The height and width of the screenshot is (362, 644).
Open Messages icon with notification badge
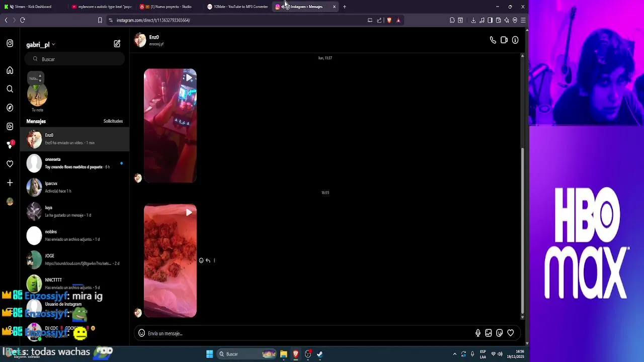(x=10, y=145)
